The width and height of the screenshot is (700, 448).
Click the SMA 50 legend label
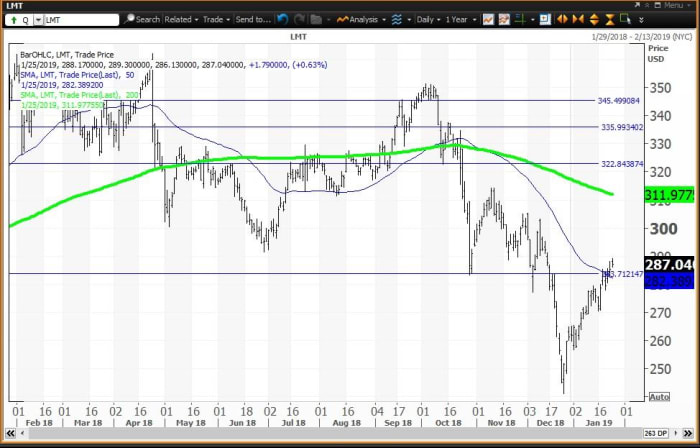[x=77, y=75]
